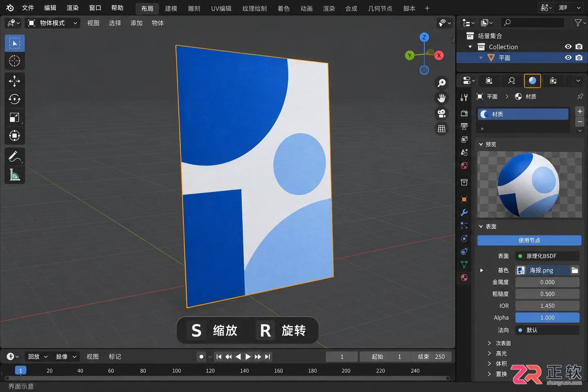
Task: Open the Object properties orange square tab
Action: [464, 199]
